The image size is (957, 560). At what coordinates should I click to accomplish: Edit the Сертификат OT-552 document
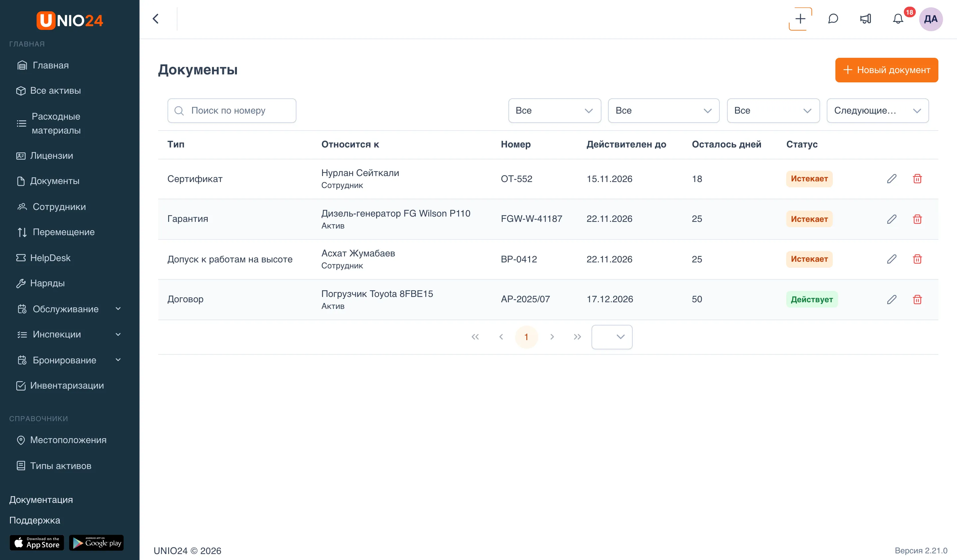click(x=892, y=179)
